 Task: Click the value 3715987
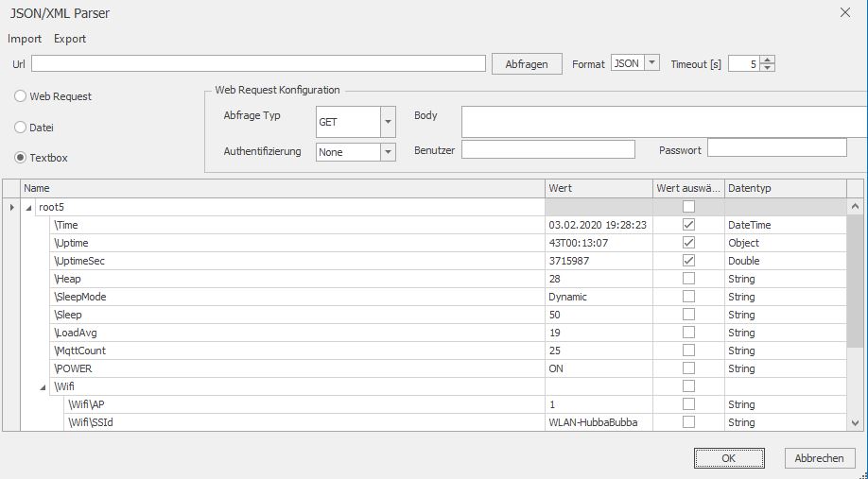[568, 261]
